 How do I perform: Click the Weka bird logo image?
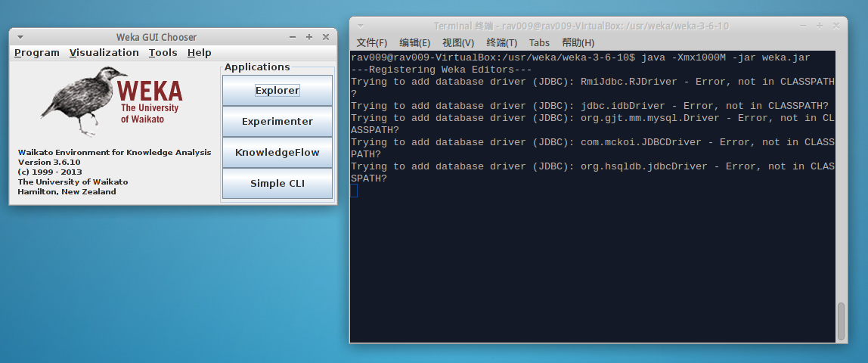point(83,101)
